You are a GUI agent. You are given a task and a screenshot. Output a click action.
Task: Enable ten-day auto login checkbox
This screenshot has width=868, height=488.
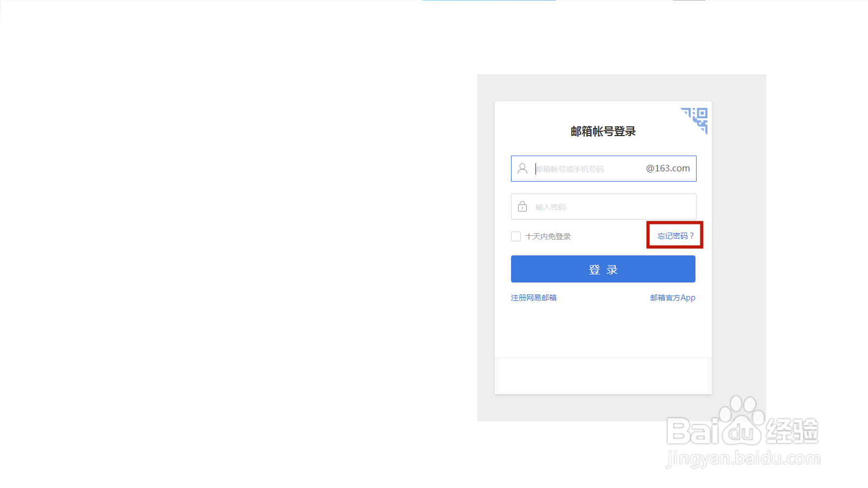pos(516,236)
